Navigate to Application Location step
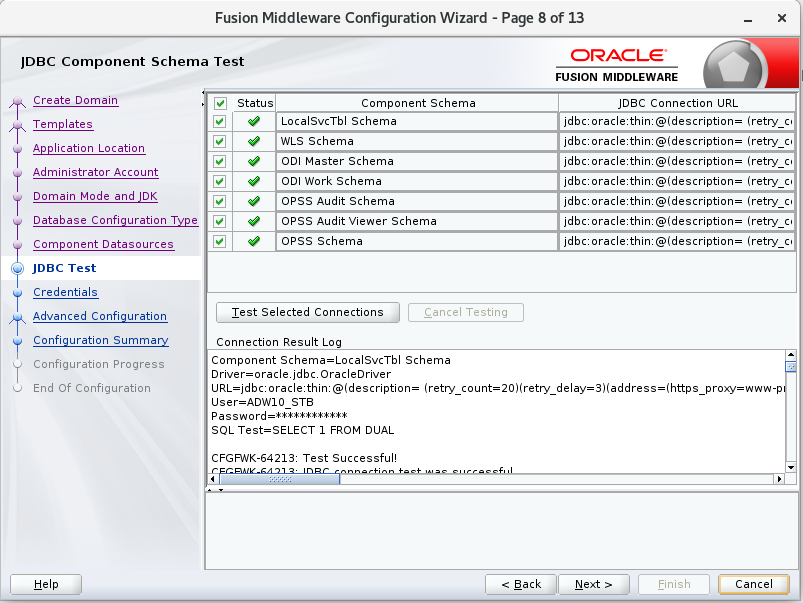803x603 pixels. [89, 149]
